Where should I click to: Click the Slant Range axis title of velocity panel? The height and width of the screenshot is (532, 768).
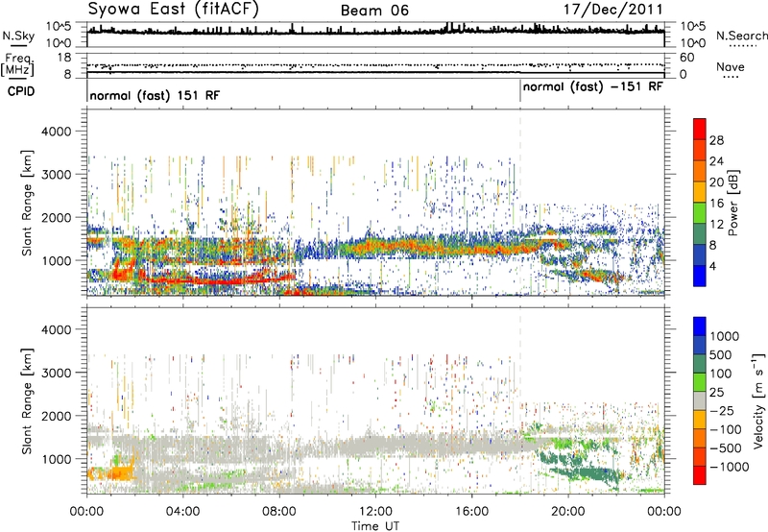(27, 401)
